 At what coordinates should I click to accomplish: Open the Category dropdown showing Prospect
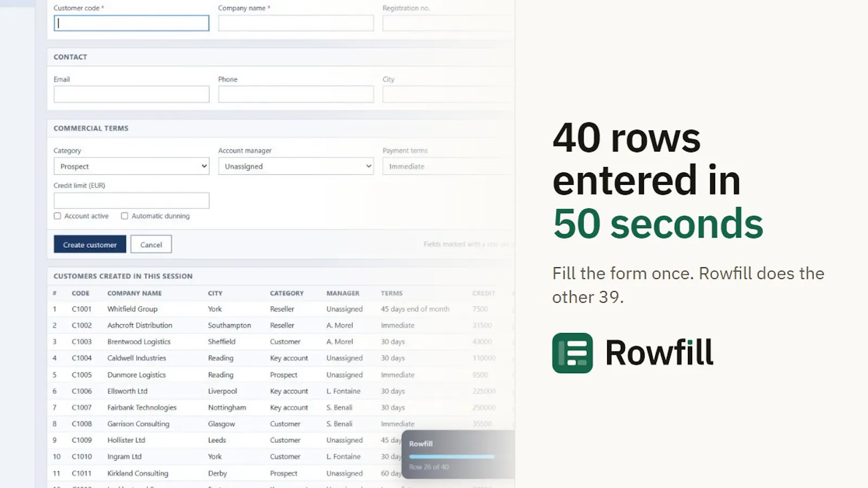pos(131,166)
